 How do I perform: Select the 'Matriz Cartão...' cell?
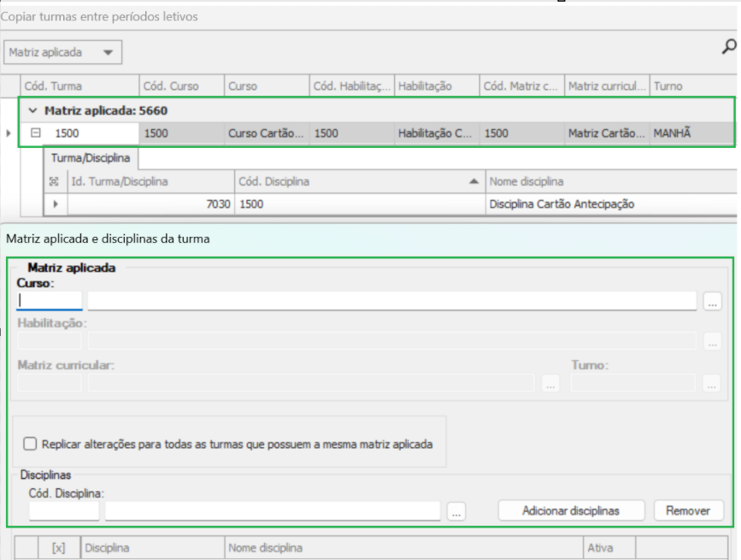pyautogui.click(x=607, y=133)
